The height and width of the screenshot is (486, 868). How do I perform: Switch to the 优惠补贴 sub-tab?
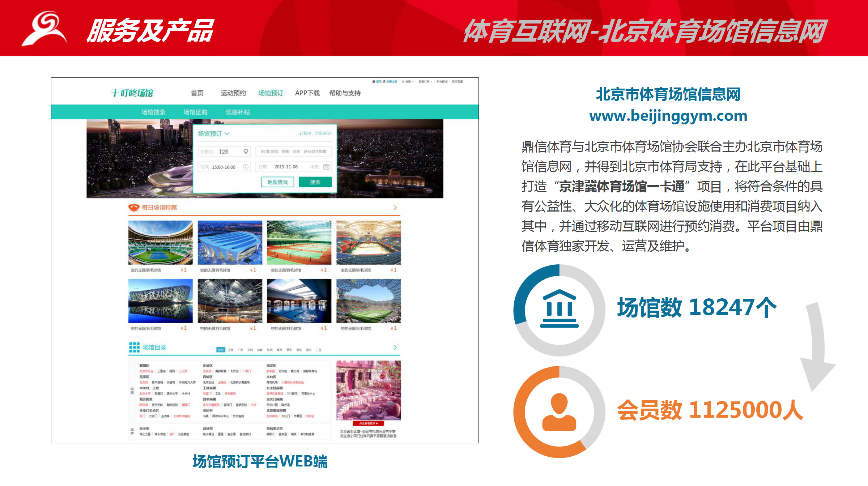click(x=238, y=112)
